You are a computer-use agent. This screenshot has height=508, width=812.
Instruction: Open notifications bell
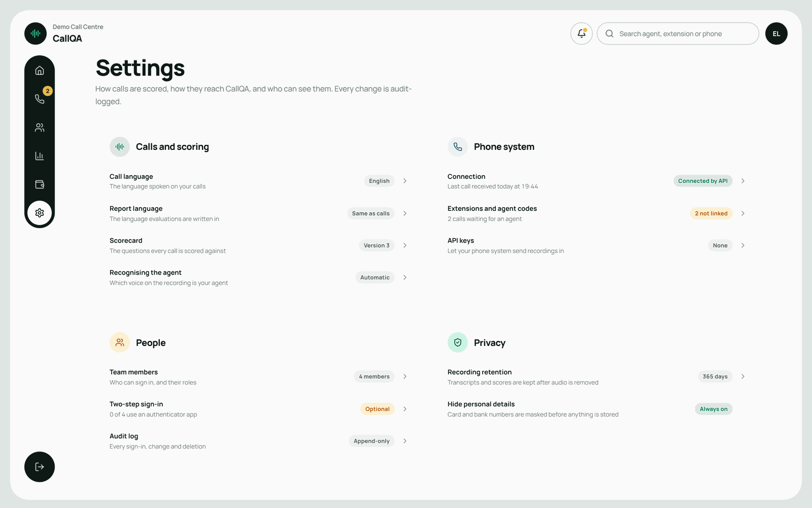pyautogui.click(x=582, y=34)
